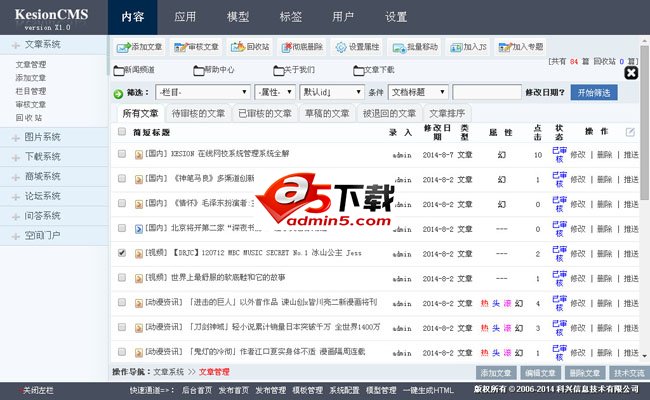Viewport: 650px width, 400px height.
Task: Toggle the select-all checkbox in header
Action: tap(121, 132)
